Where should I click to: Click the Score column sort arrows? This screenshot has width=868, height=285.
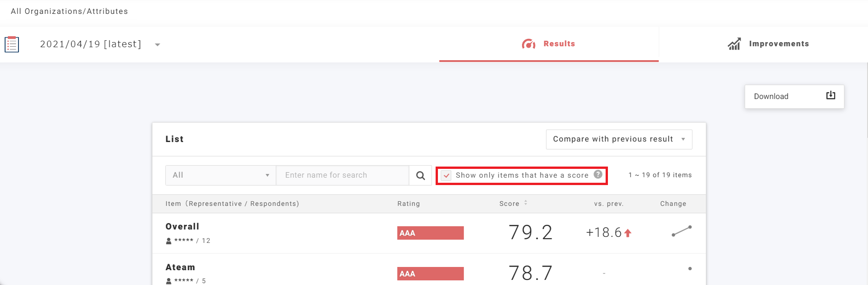click(x=526, y=203)
